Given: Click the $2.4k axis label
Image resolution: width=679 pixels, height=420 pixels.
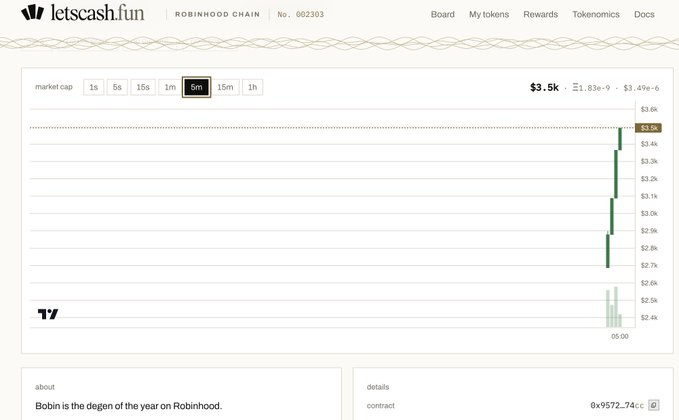Looking at the screenshot, I should point(649,317).
